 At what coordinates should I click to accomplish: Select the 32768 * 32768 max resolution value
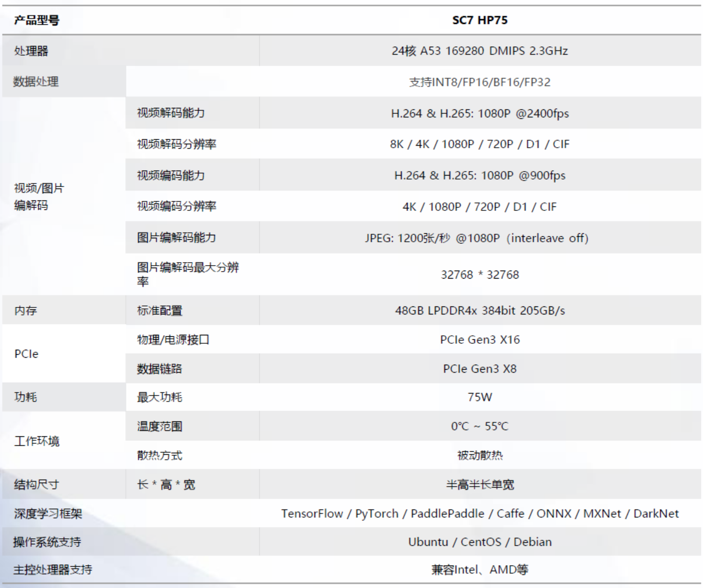click(480, 275)
